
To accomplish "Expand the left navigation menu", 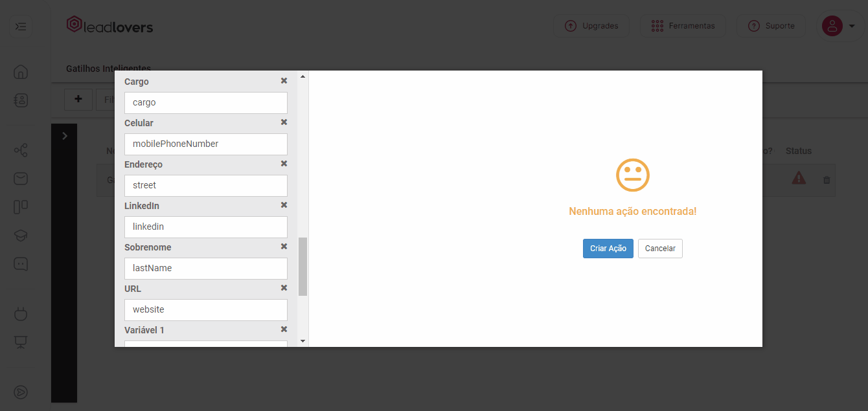I will [x=21, y=27].
